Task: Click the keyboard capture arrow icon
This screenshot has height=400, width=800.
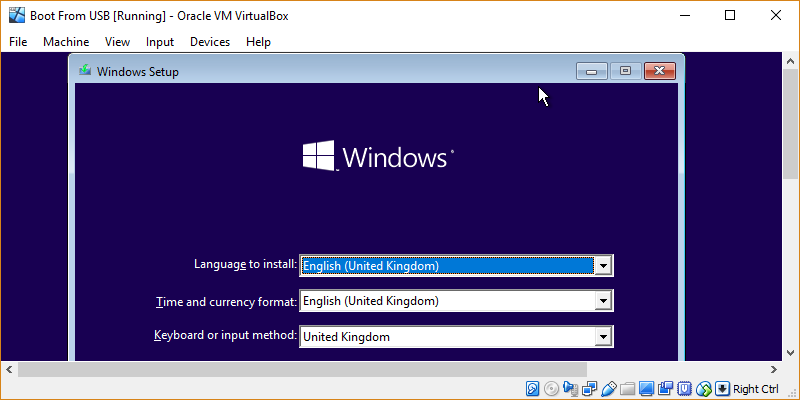Action: (x=722, y=389)
